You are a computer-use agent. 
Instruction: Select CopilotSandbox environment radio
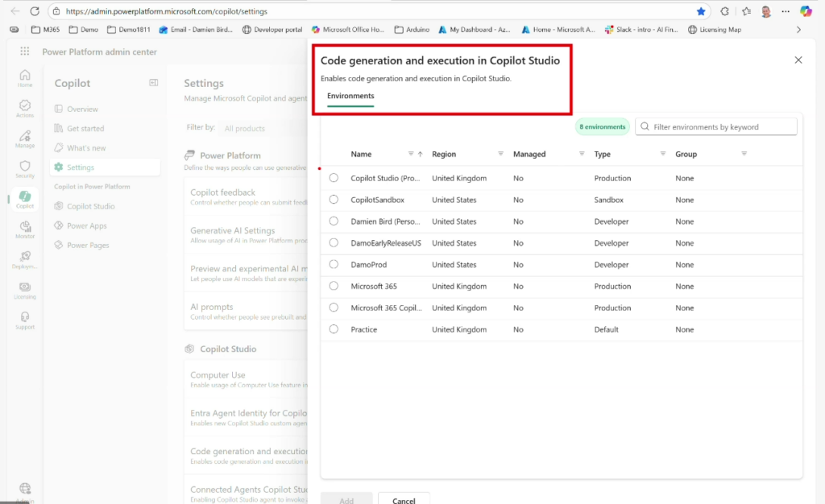tap(334, 199)
